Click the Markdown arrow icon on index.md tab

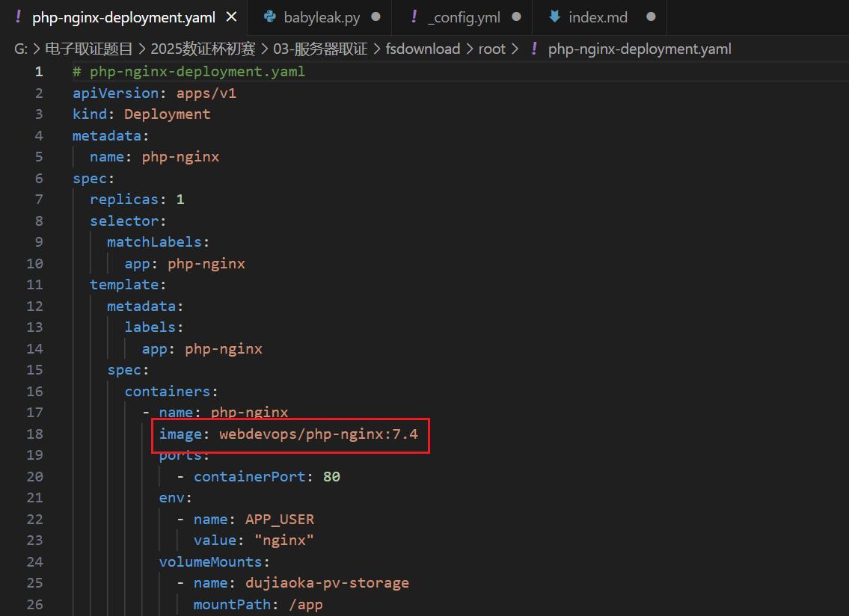554,16
